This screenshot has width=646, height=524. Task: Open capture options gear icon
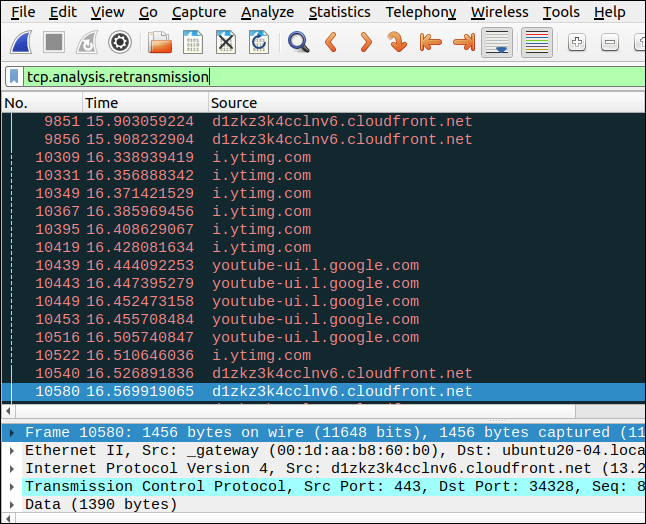click(x=120, y=43)
